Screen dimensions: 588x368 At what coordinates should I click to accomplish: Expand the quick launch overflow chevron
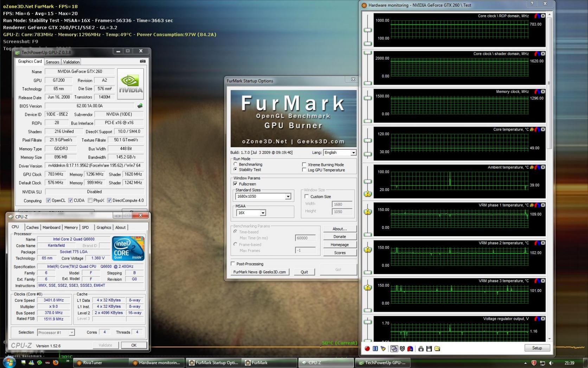click(68, 361)
